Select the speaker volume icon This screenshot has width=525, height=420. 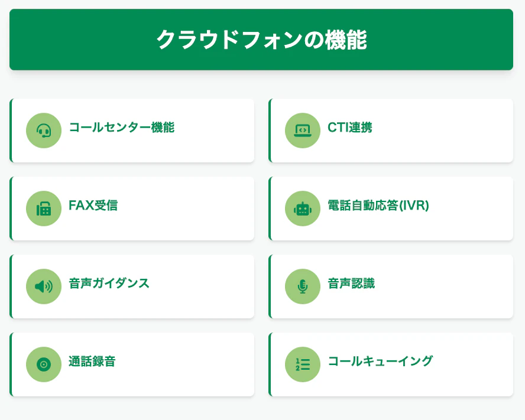[x=44, y=286]
